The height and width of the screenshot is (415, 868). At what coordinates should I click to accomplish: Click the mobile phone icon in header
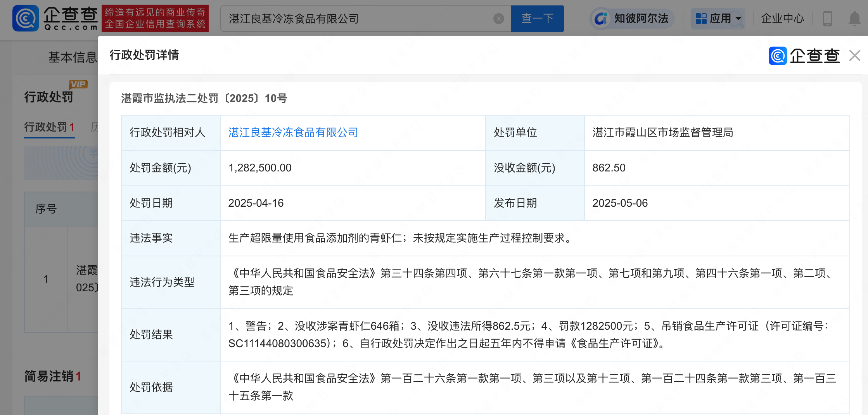pos(827,19)
